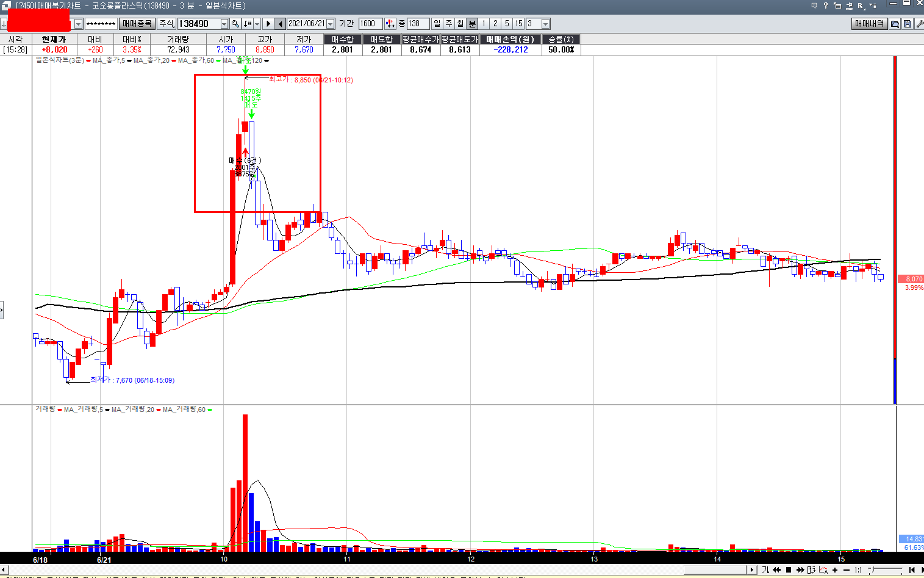Click the help question mark icon
This screenshot has height=578, width=924.
coord(826,5)
